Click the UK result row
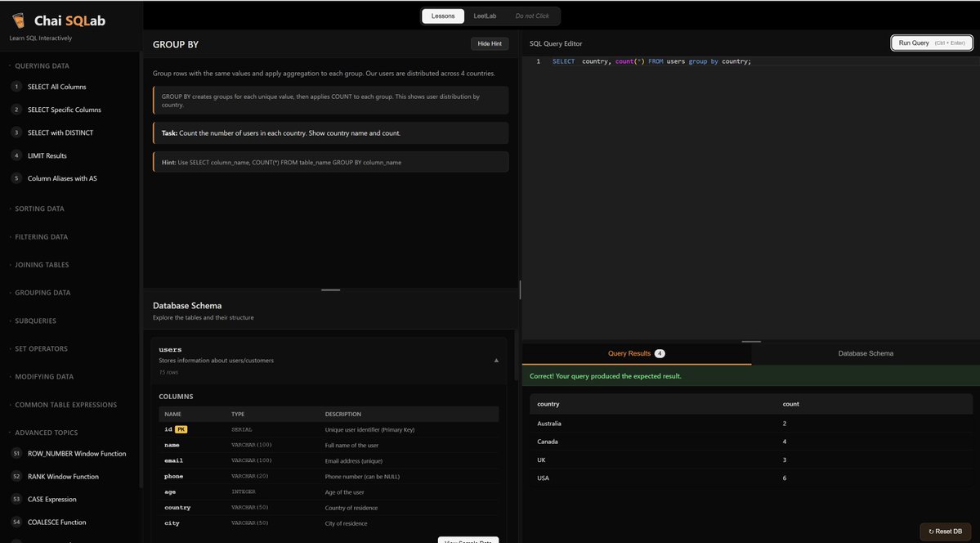 pyautogui.click(x=751, y=460)
